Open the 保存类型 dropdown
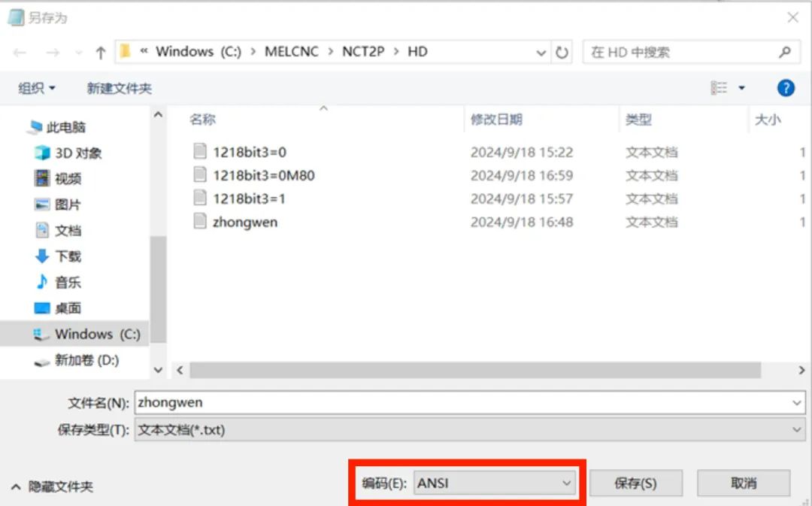The height and width of the screenshot is (506, 812). [x=470, y=430]
